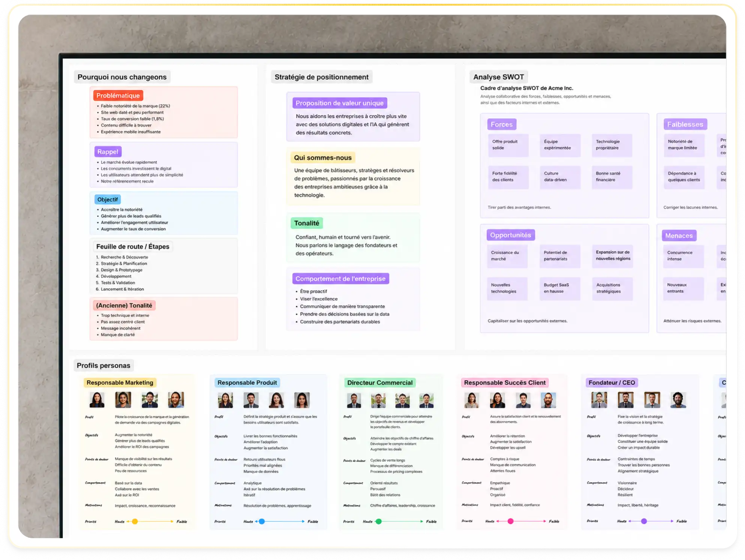Screen dimensions: 745x560
Task: Click the purple "Rappel" tag
Action: (108, 152)
